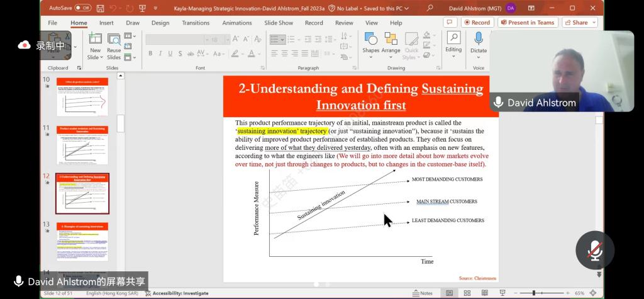Unmute the microphone in meeting overlay

[595, 251]
